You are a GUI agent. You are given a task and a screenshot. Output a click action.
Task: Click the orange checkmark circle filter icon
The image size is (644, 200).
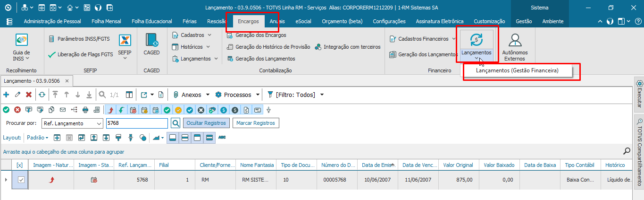[x=178, y=110]
